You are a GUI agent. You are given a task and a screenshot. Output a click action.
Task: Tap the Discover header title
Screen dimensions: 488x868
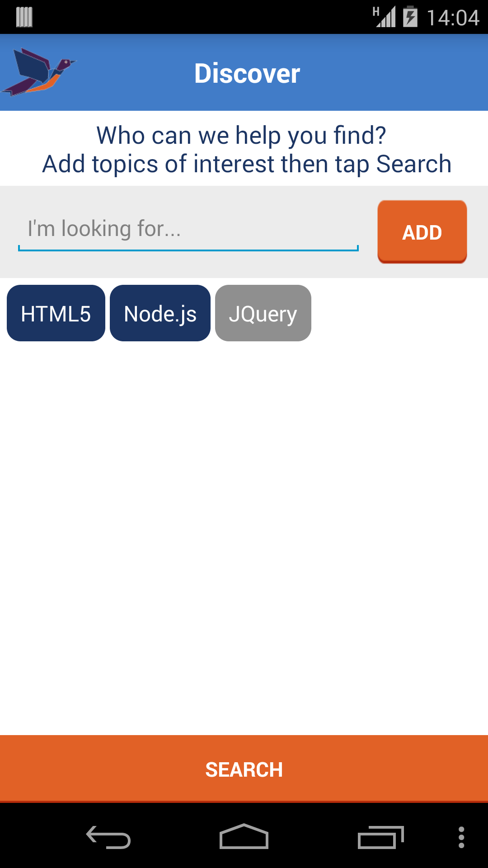coord(247,73)
